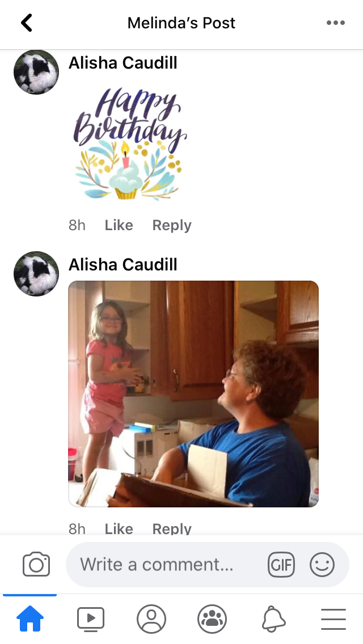Viewport: 363px width, 644px height.
Task: Open the Groups tab icon
Action: tap(212, 618)
